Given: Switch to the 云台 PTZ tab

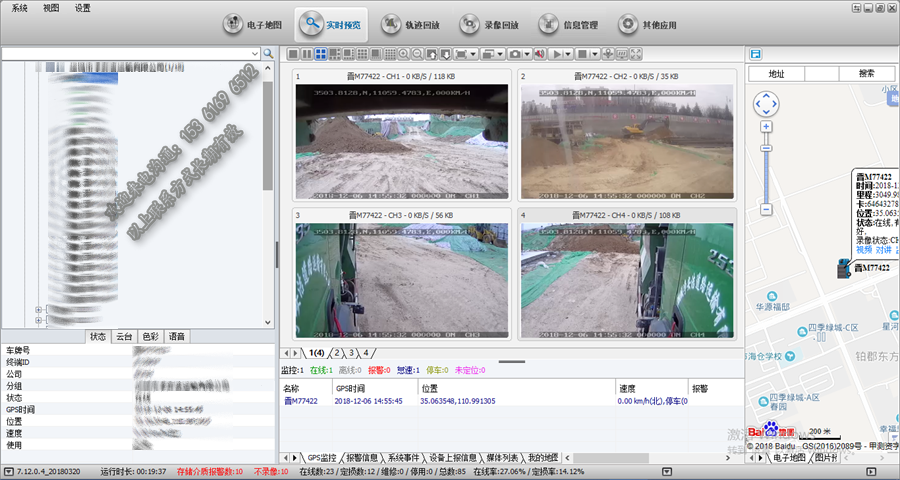Looking at the screenshot, I should [x=124, y=336].
